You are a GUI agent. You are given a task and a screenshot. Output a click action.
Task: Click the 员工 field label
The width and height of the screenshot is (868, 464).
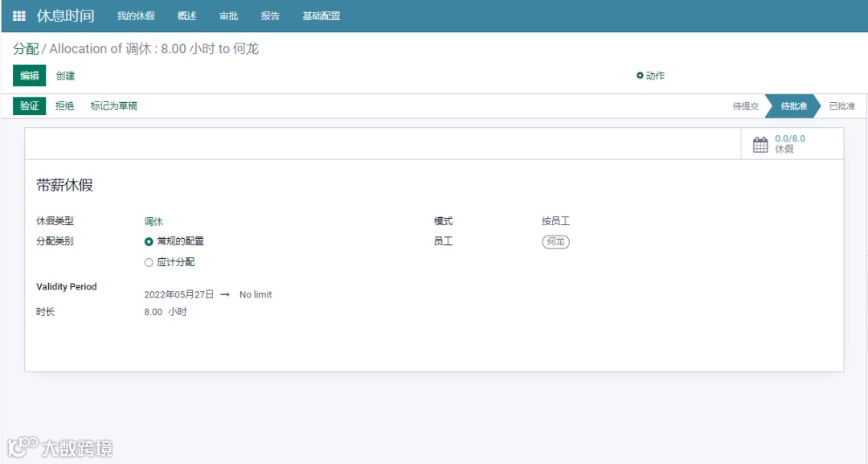pyautogui.click(x=444, y=241)
